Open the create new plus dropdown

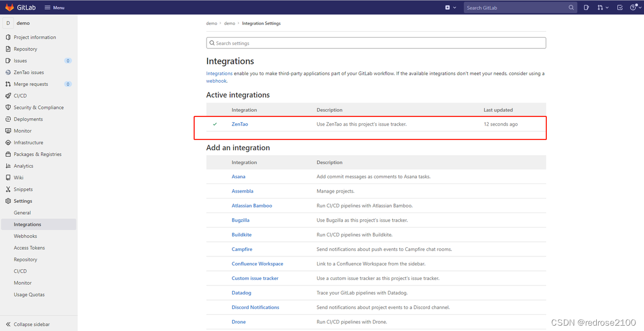tap(450, 8)
